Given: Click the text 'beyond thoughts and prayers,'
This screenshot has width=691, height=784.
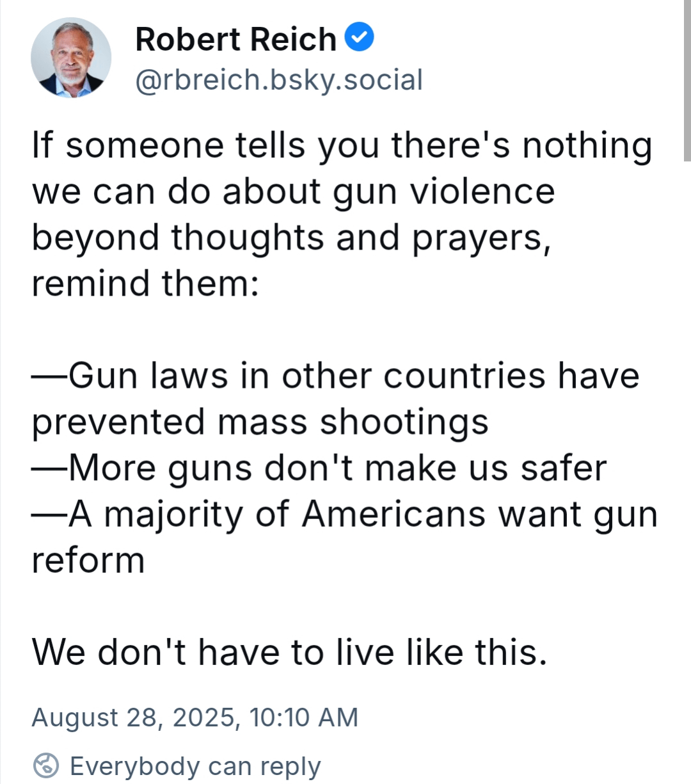Looking at the screenshot, I should pyautogui.click(x=292, y=237).
